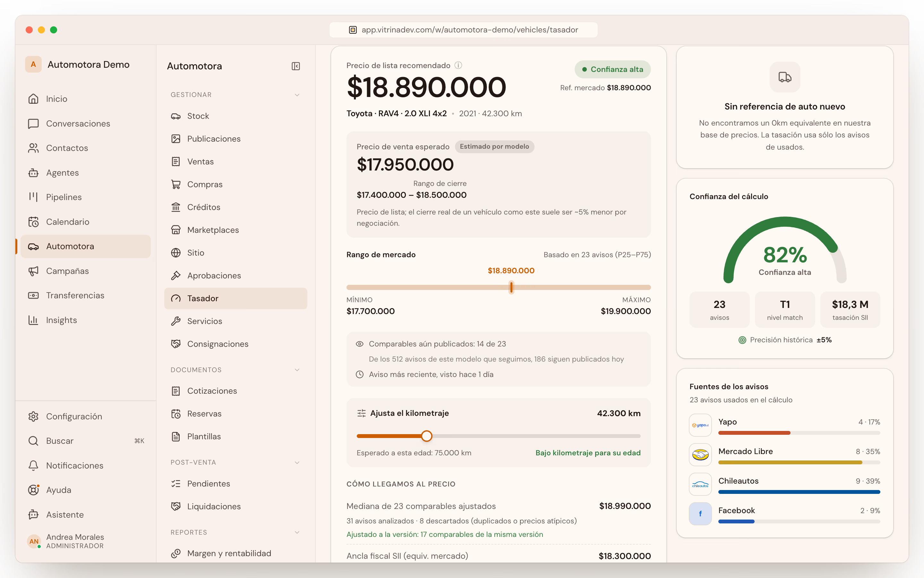This screenshot has width=924, height=578.
Task: Collapse the Automotora sidebar panel icon
Action: click(x=295, y=66)
